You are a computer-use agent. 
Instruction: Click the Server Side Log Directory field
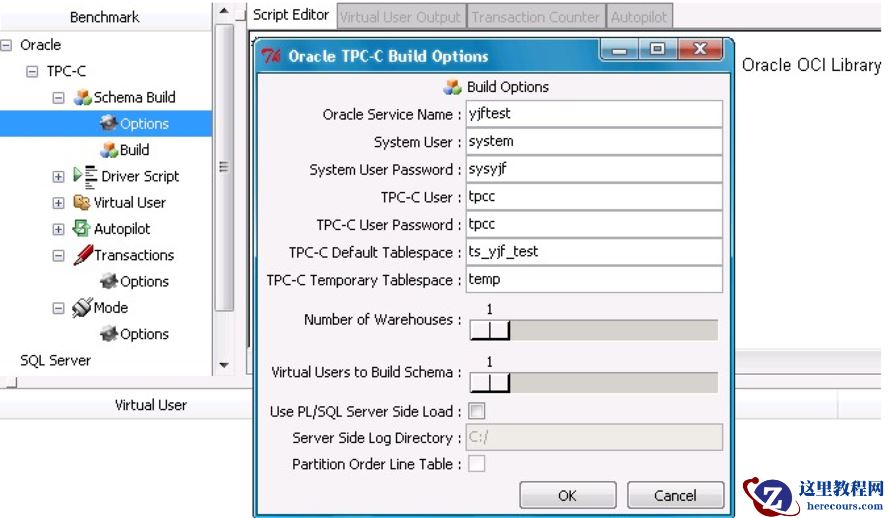[594, 437]
